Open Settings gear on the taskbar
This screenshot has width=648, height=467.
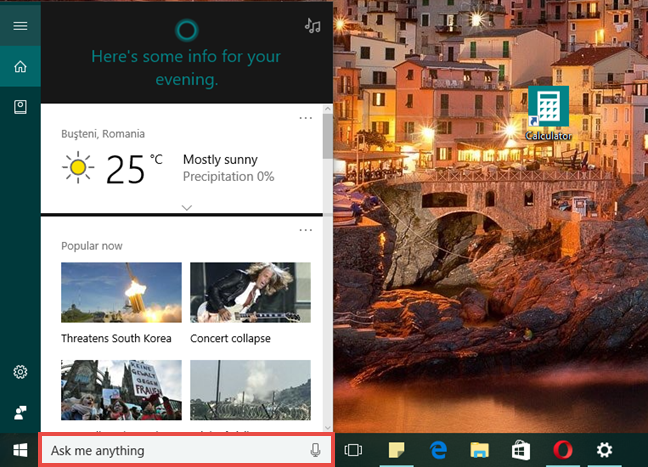click(x=604, y=450)
